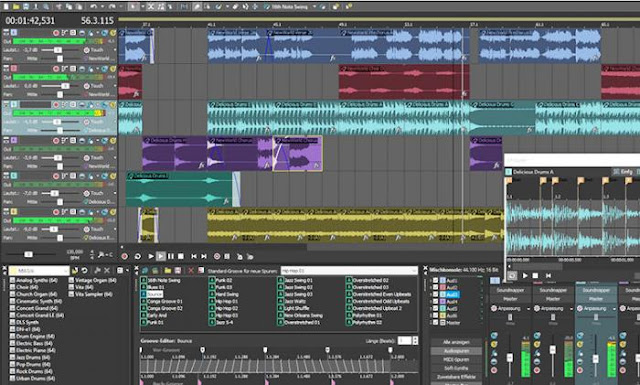Click the X icon in instrument browser toolbar

pyautogui.click(x=107, y=271)
